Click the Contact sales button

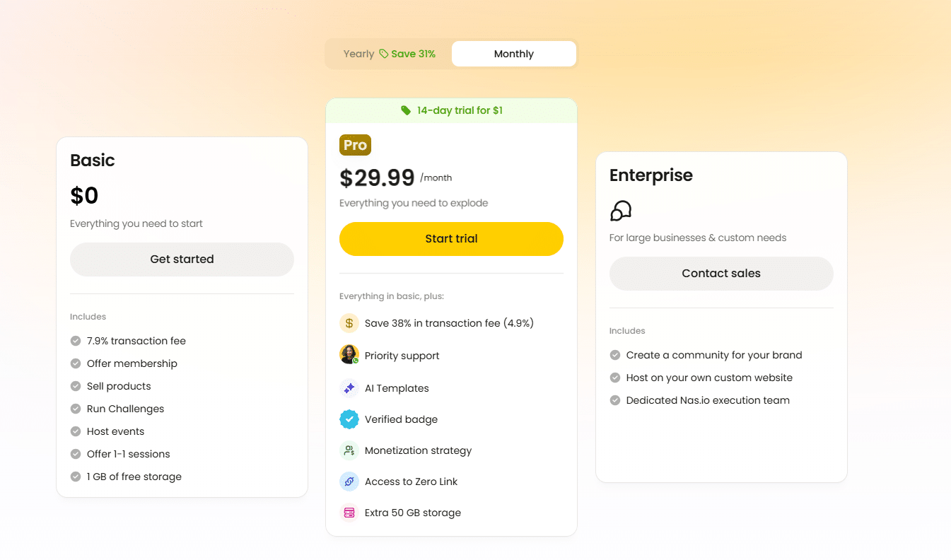coord(721,274)
